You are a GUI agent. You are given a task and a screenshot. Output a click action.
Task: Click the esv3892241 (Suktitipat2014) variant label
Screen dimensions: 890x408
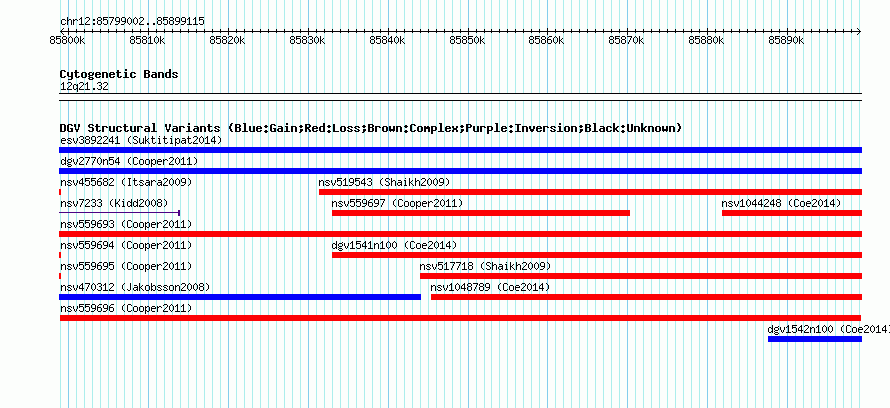tap(141, 140)
